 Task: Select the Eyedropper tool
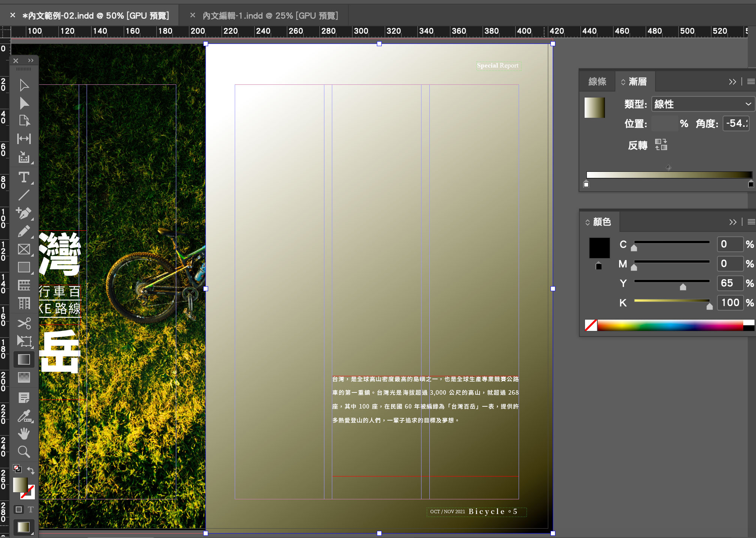coord(24,416)
